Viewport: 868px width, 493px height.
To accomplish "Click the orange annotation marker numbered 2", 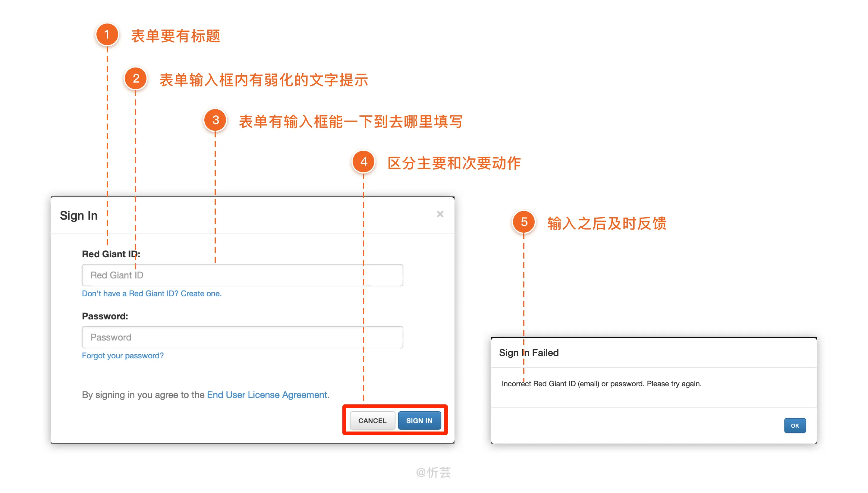I will (136, 79).
